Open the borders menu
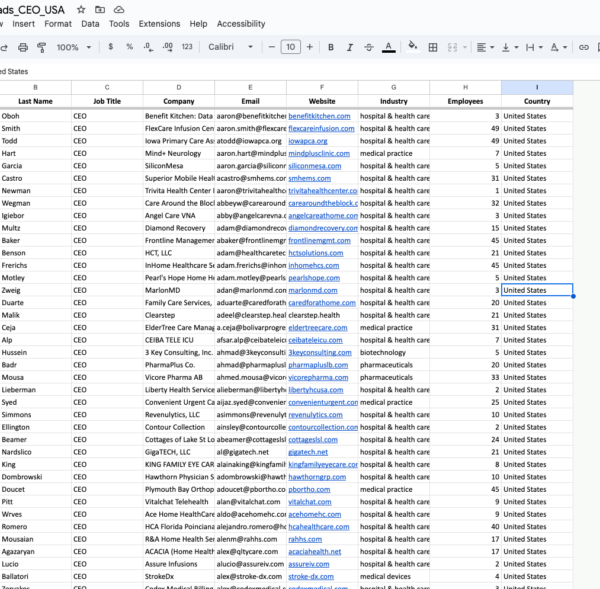The width and height of the screenshot is (600, 589). 433,47
